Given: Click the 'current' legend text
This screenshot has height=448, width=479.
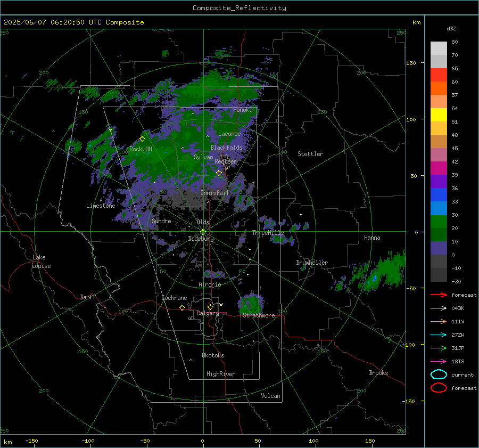Looking at the screenshot, I should (463, 374).
